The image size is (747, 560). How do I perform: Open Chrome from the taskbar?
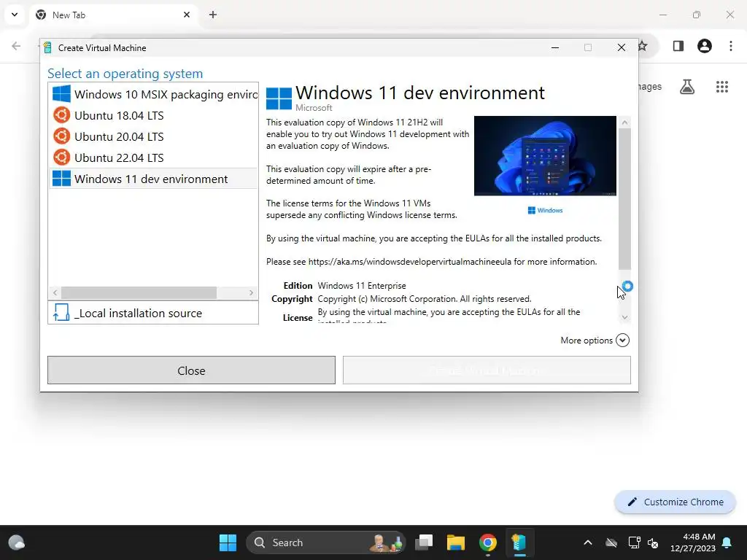click(x=487, y=542)
